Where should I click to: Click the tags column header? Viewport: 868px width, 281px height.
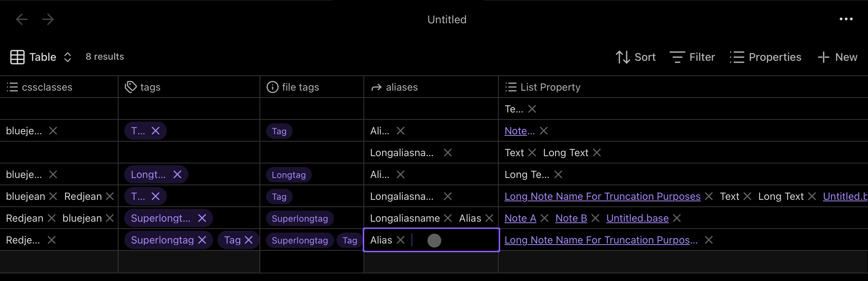(150, 87)
